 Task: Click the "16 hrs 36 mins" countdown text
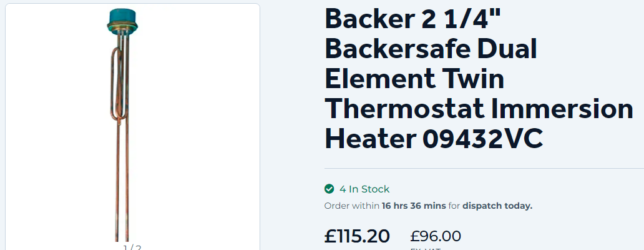coord(414,206)
